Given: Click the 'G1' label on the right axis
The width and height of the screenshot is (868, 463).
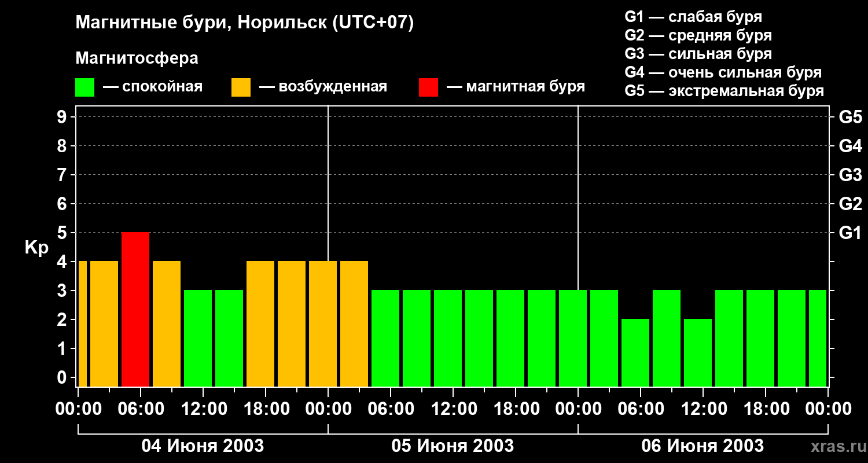Looking at the screenshot, I should tap(850, 233).
